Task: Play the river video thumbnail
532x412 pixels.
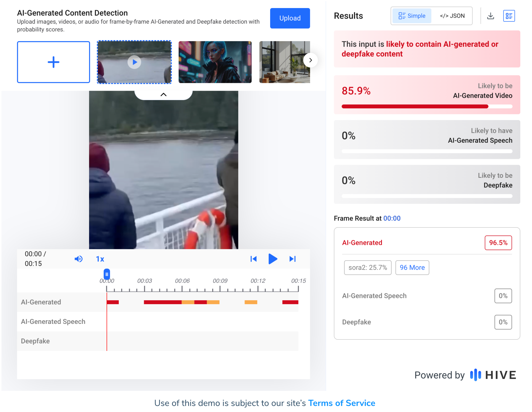Action: tap(134, 62)
